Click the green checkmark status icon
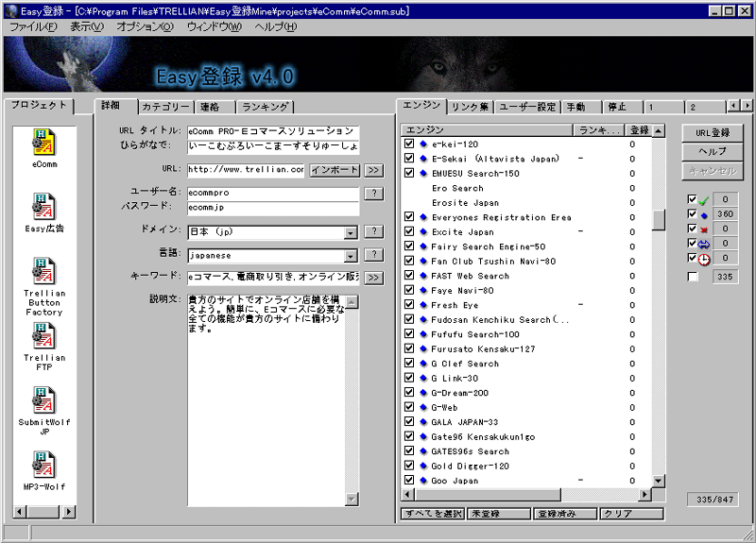756x543 pixels. point(704,200)
